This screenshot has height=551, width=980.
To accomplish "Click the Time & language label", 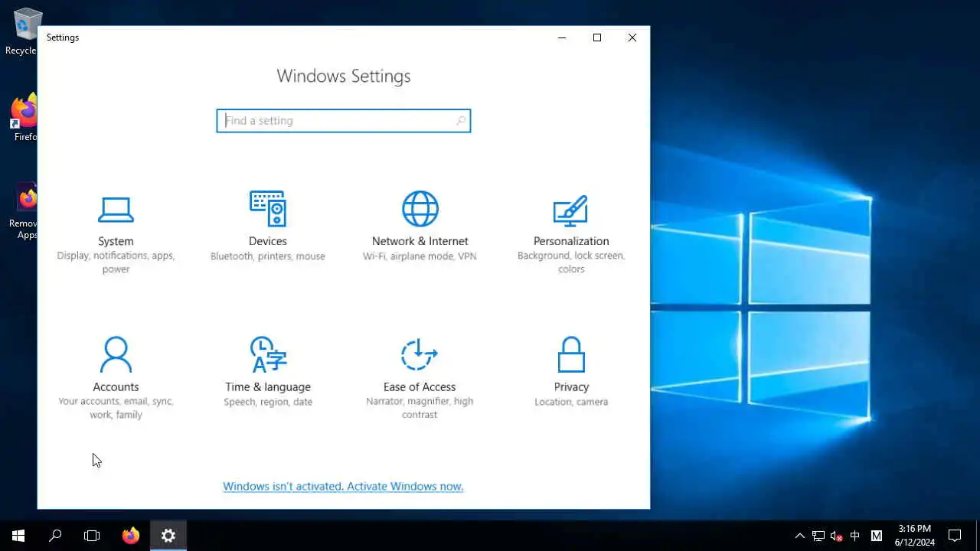I will (268, 387).
